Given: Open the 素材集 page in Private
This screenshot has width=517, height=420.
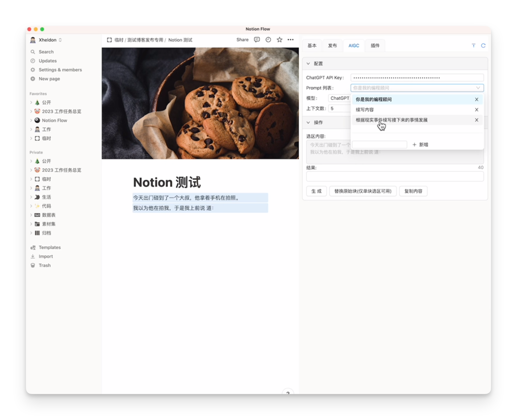Looking at the screenshot, I should pos(49,224).
